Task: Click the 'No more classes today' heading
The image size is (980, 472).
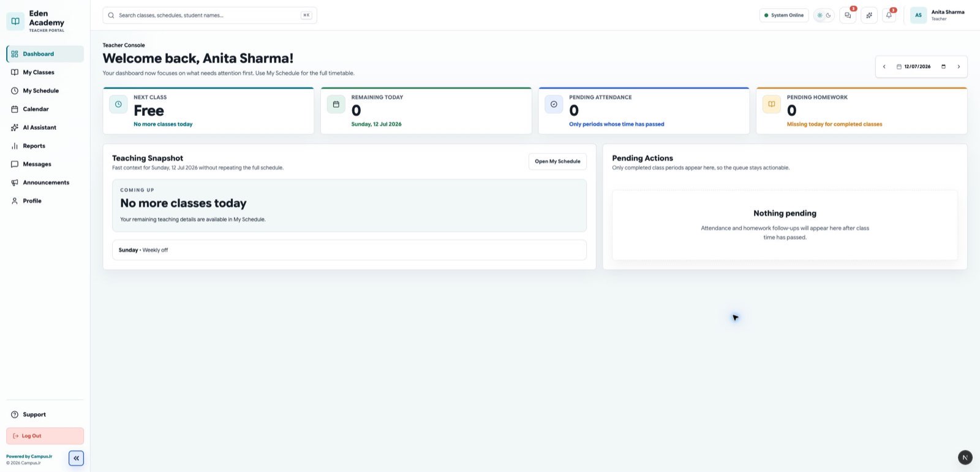Action: click(x=183, y=203)
